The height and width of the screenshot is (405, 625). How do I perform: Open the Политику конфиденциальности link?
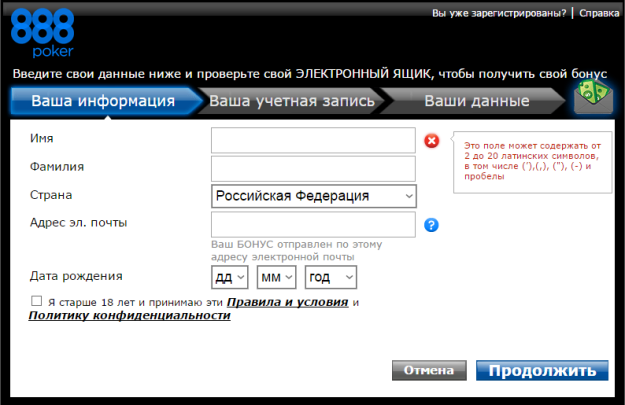(130, 316)
